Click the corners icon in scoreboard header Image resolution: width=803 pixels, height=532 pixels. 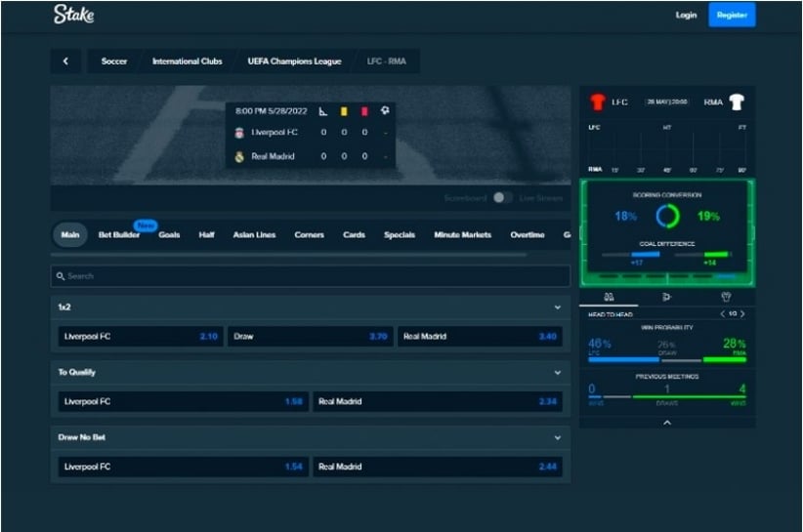point(323,111)
